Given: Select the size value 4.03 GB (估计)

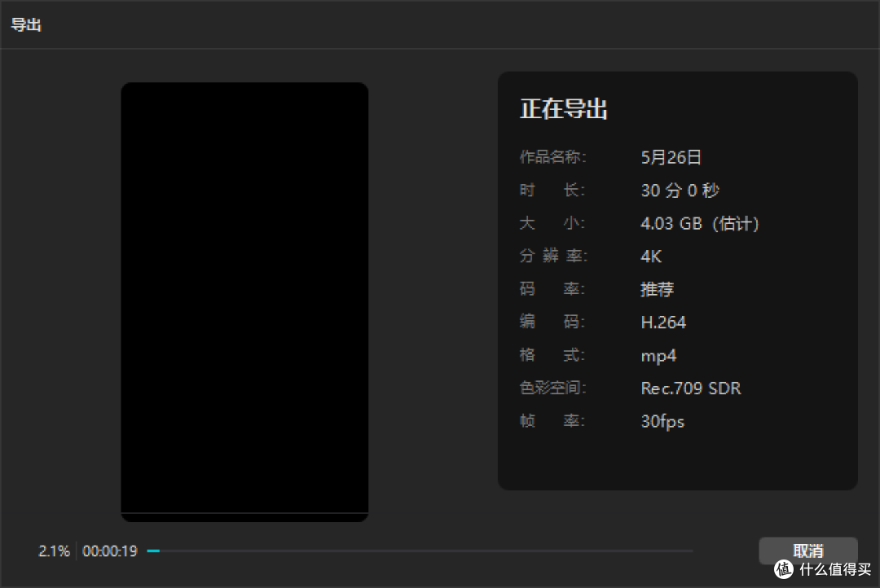Looking at the screenshot, I should coord(700,223).
